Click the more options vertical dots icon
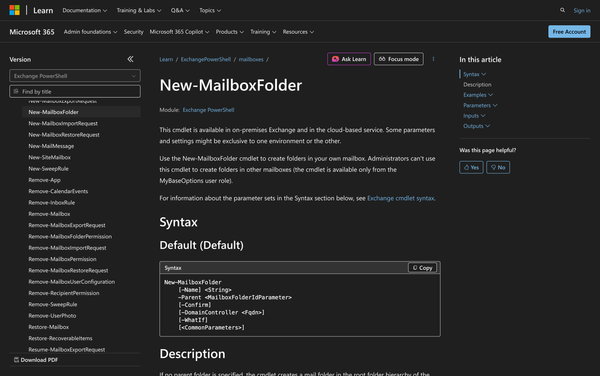 [433, 59]
